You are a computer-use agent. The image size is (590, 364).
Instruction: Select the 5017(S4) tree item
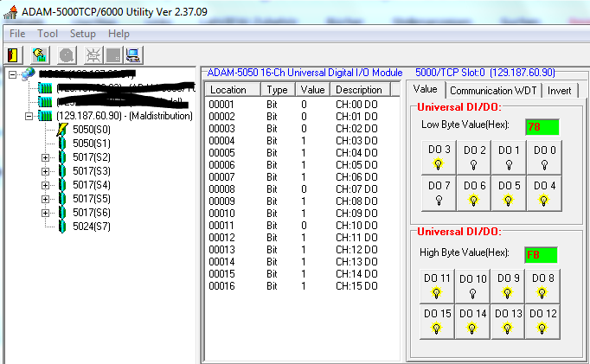click(92, 185)
